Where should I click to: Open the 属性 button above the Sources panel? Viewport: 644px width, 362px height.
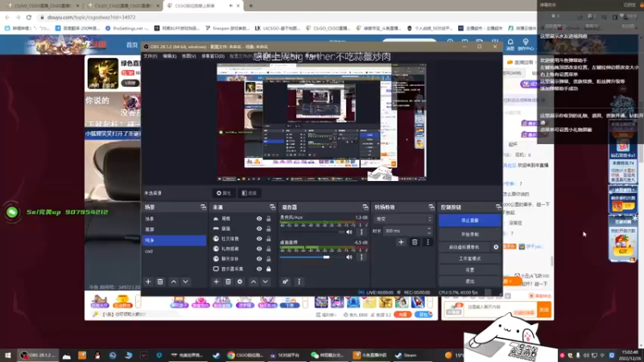[224, 193]
